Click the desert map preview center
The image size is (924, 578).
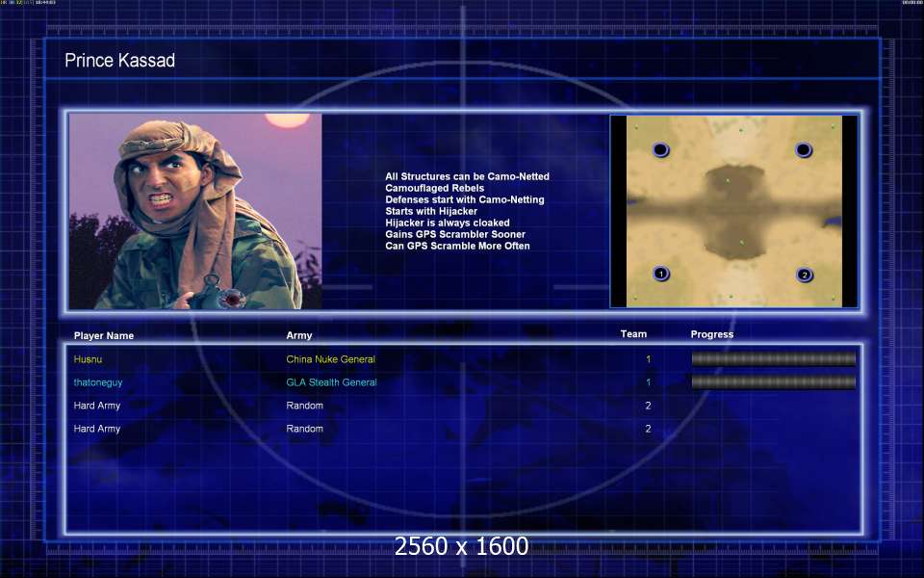(x=734, y=211)
